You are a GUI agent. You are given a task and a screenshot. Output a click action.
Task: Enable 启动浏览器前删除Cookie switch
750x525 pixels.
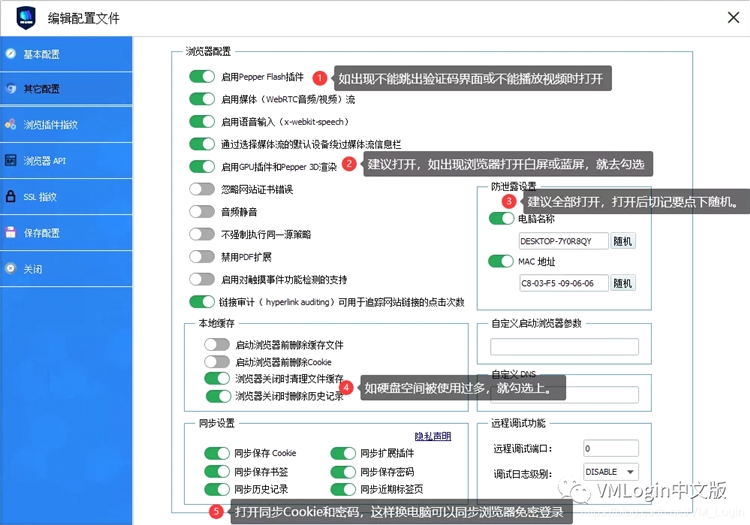point(217,361)
